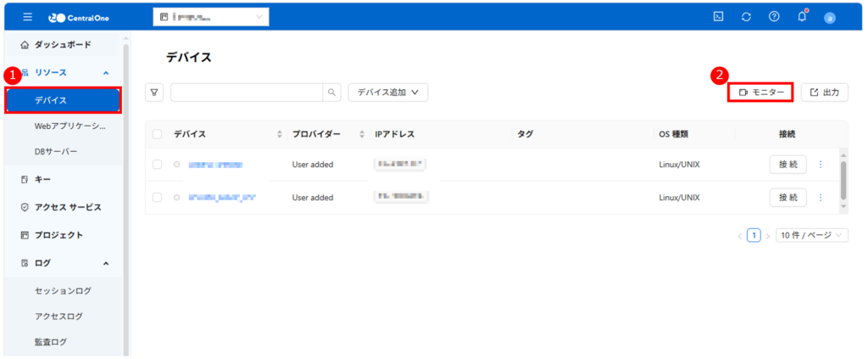This screenshot has width=868, height=359.
Task: Check the first device row checkbox
Action: [157, 165]
